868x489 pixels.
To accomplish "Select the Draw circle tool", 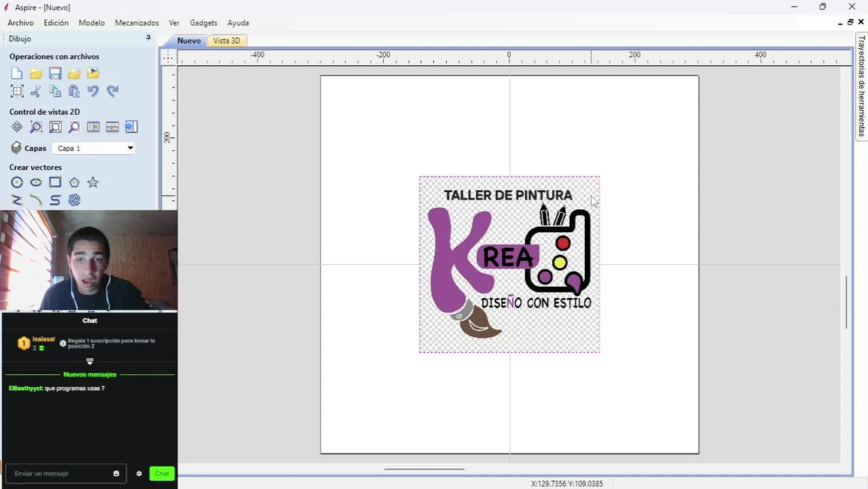I will click(17, 182).
